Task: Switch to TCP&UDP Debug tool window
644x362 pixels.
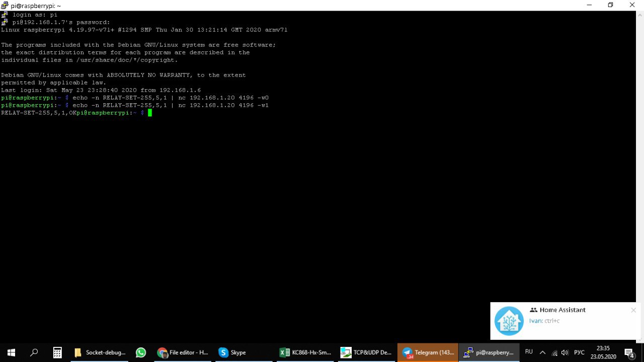Action: pos(366,352)
